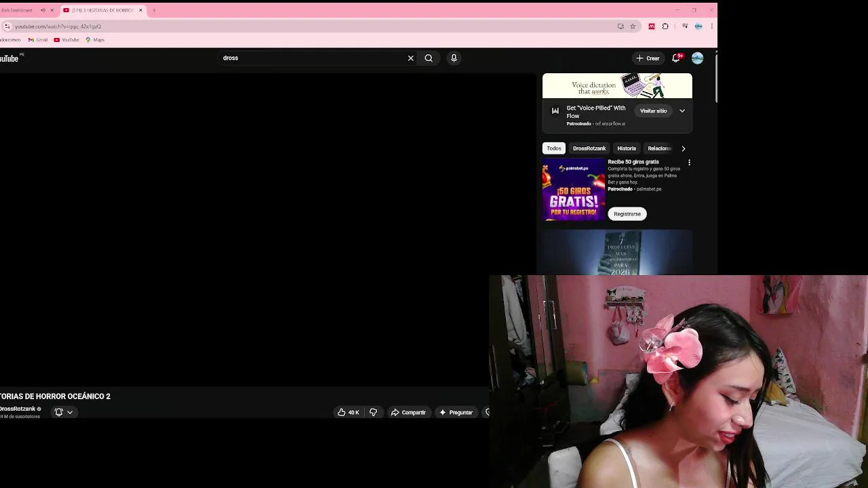This screenshot has width=868, height=488.
Task: Open the Gmail bookmark
Action: point(38,40)
